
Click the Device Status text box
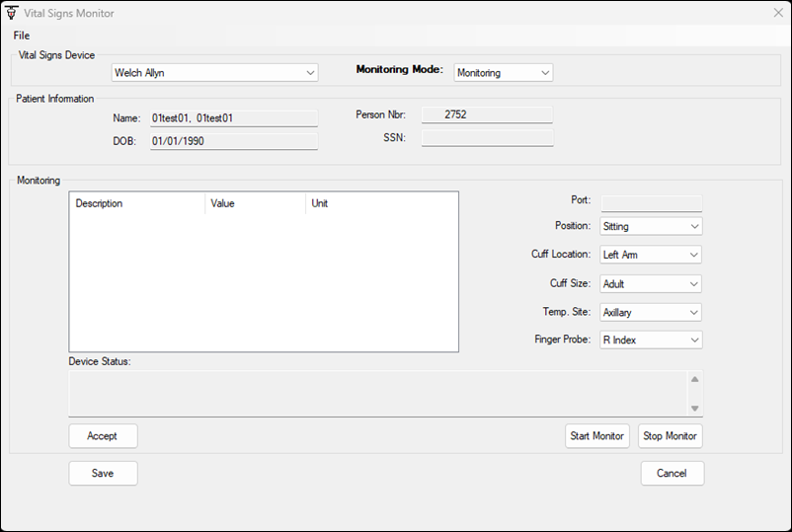(x=378, y=394)
